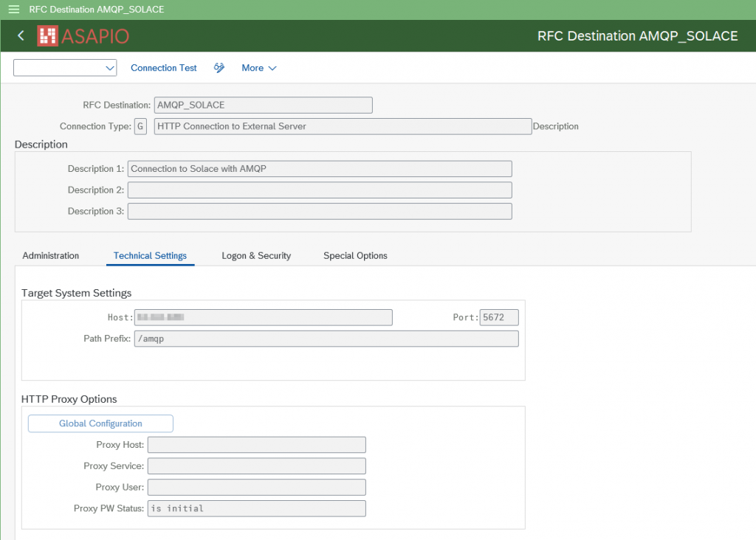
Task: Open the Logon & Security tab
Action: click(x=256, y=256)
